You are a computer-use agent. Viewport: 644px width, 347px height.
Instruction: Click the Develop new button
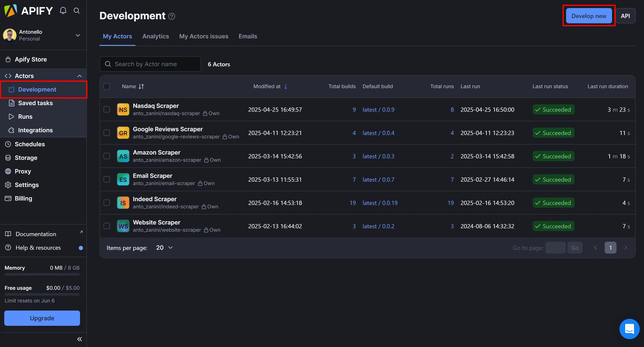(x=589, y=16)
